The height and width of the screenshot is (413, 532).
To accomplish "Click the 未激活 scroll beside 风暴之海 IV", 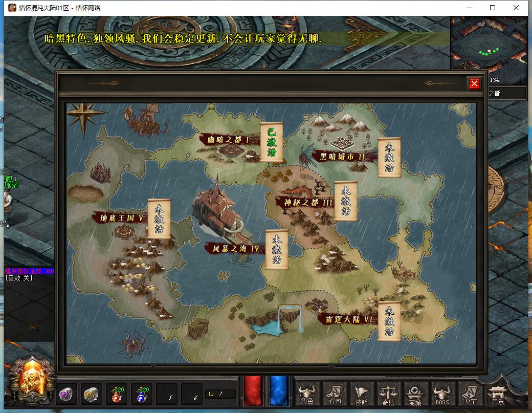I will tap(277, 249).
